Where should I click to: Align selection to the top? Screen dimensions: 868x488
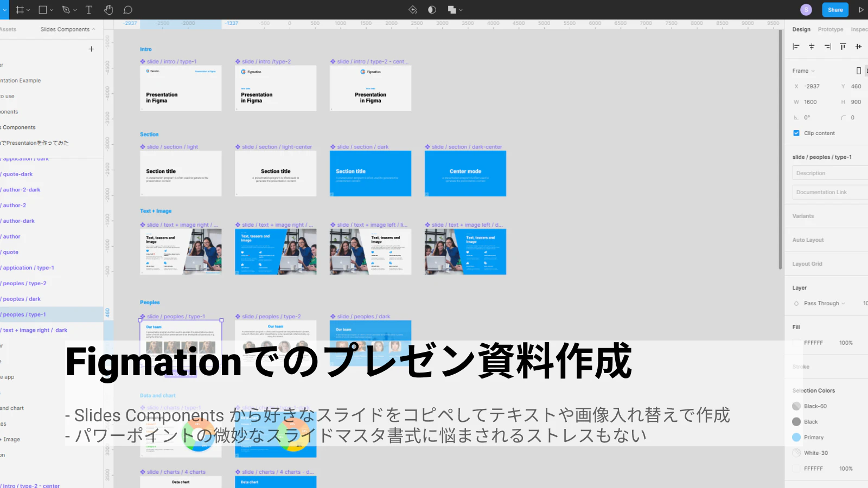pos(843,47)
